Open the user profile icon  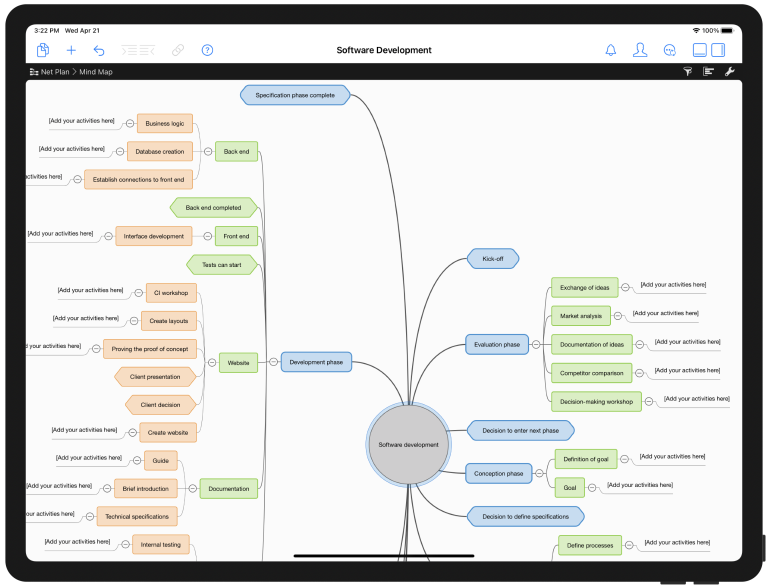(640, 50)
